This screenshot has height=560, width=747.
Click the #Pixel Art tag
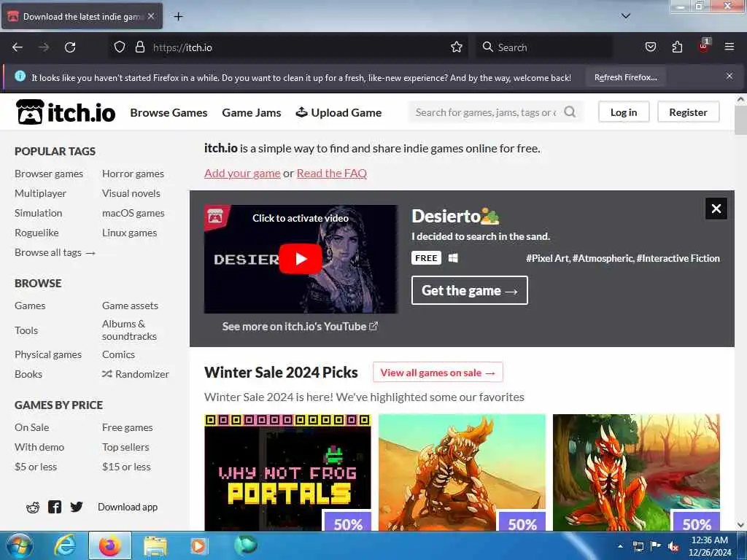click(x=547, y=258)
